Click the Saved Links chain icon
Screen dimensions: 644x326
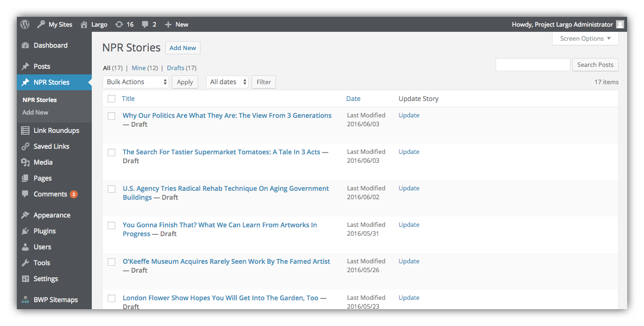(x=25, y=146)
